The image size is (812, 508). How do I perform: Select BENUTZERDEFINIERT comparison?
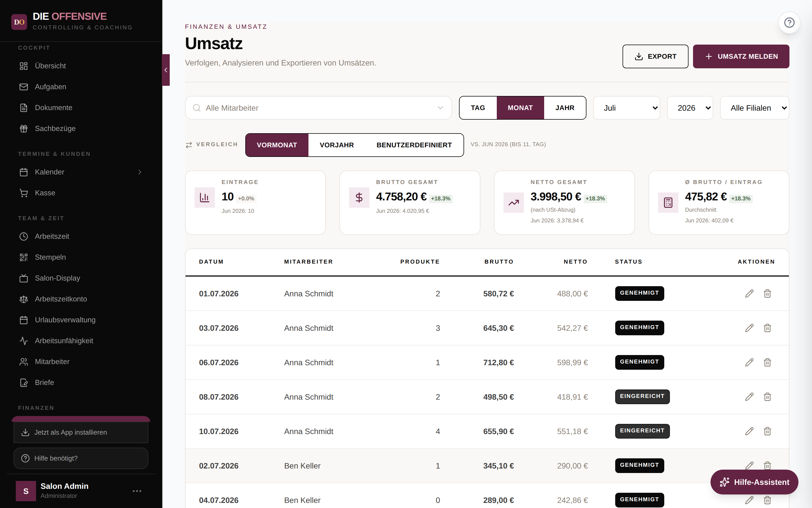tap(414, 145)
